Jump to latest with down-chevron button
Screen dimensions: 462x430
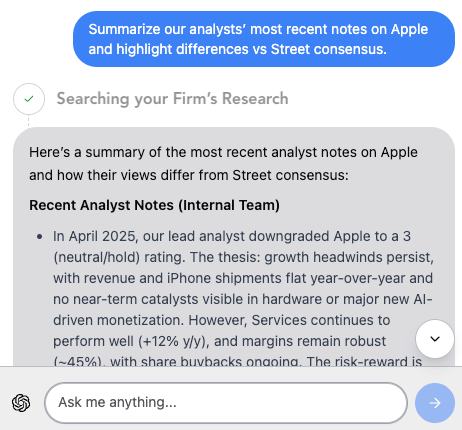pos(435,339)
